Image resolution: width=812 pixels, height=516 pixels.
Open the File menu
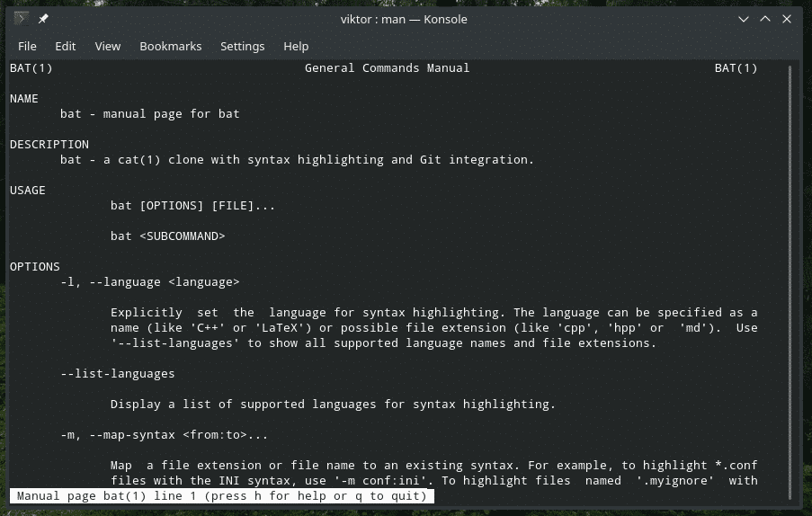point(27,46)
